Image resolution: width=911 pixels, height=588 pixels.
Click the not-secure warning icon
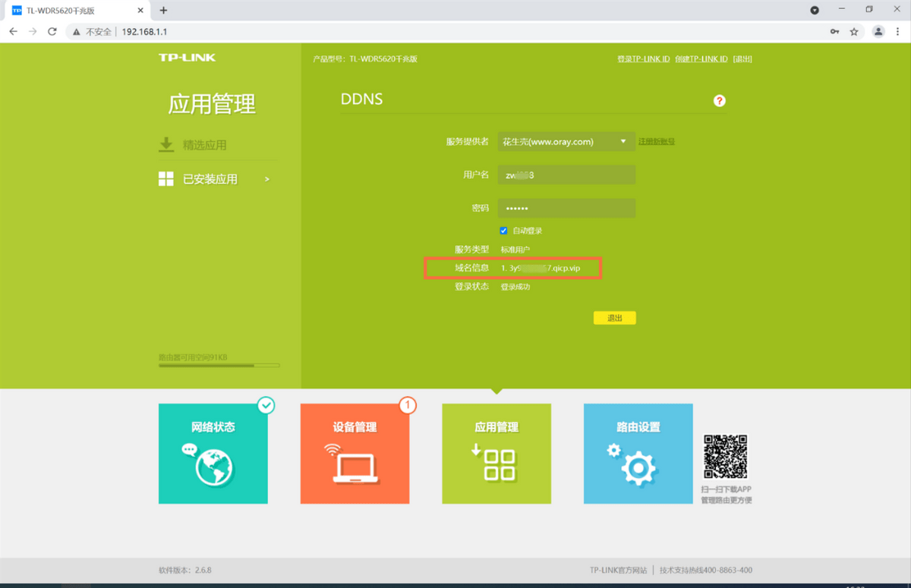click(x=76, y=32)
